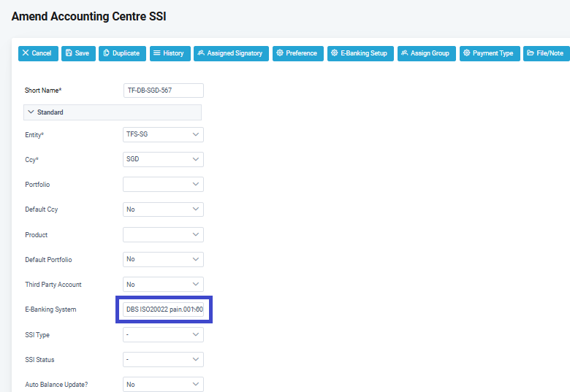
Task: Open the Ccy dropdown showing SGD
Action: click(x=164, y=159)
